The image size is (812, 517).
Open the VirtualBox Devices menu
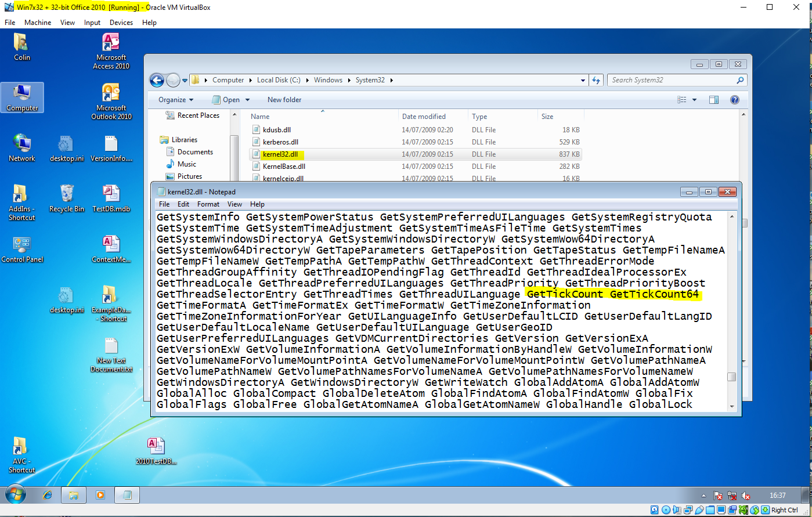[121, 23]
